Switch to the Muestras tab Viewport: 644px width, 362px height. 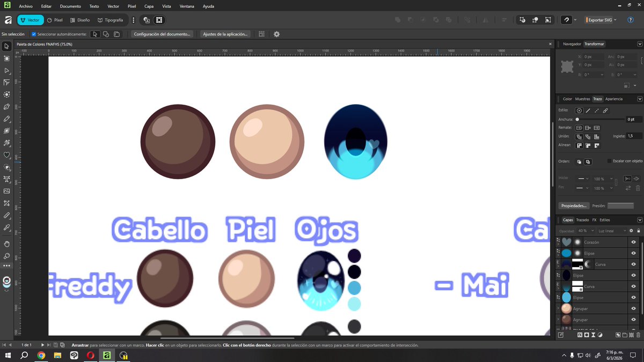582,99
